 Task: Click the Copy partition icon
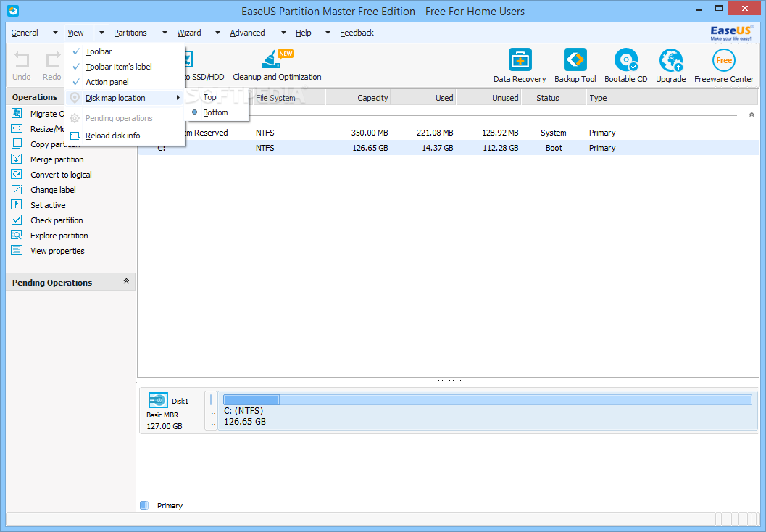click(x=17, y=144)
